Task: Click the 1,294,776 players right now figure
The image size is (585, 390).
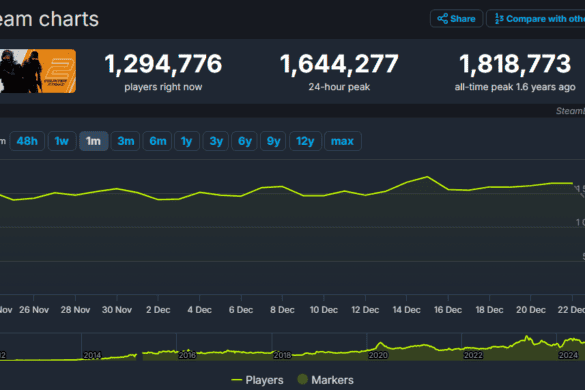Action: (163, 64)
